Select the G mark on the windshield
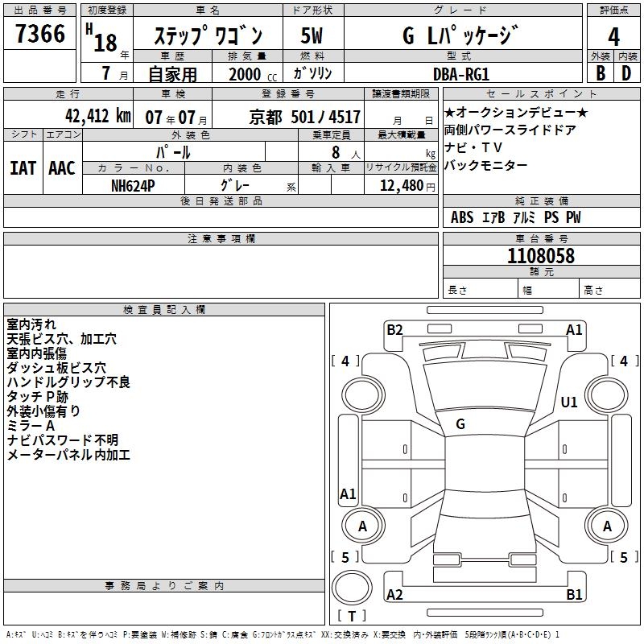The image size is (644, 644). coord(460,424)
